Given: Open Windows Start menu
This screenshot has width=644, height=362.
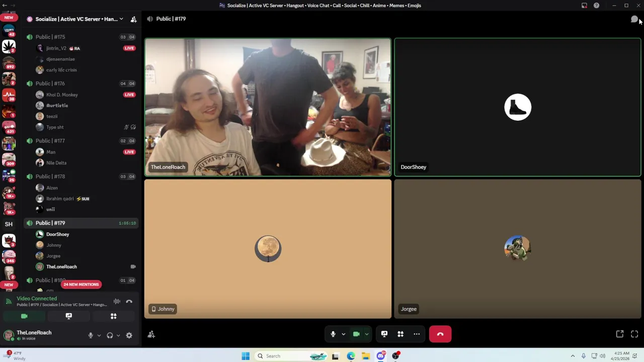Looking at the screenshot, I should pyautogui.click(x=246, y=356).
